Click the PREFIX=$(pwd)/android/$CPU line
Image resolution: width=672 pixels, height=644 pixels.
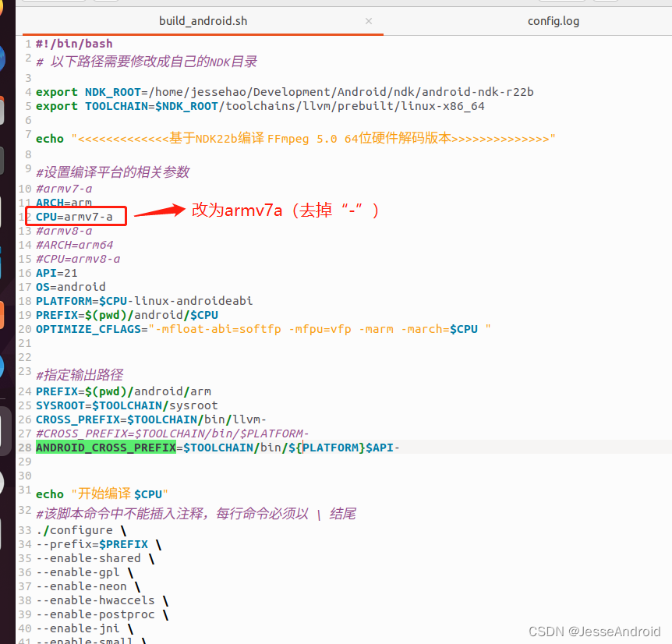click(127, 315)
